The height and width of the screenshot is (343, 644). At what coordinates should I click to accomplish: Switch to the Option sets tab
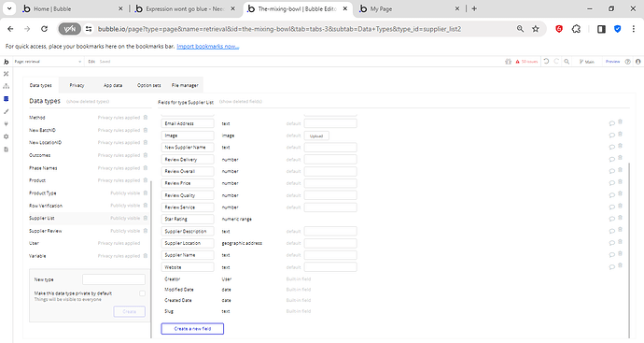point(149,85)
